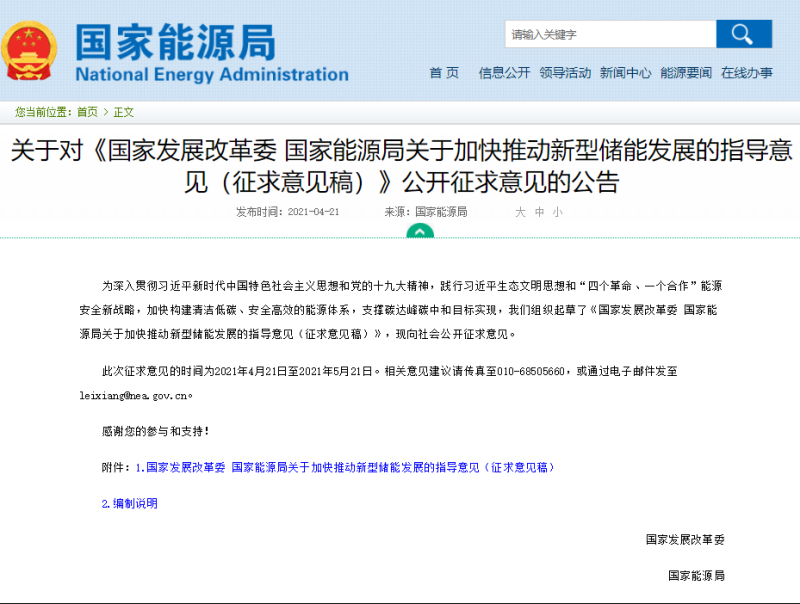Click the announcement headline title
This screenshot has width=800, height=604.
point(402,166)
